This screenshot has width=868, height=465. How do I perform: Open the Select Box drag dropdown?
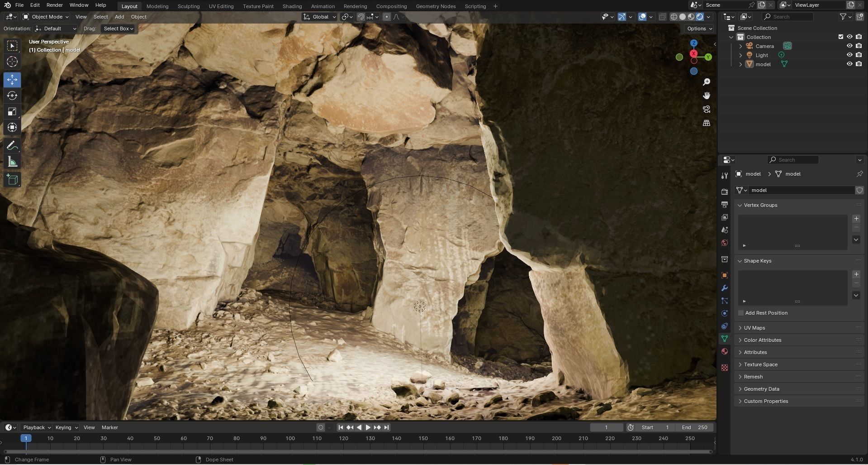point(119,29)
